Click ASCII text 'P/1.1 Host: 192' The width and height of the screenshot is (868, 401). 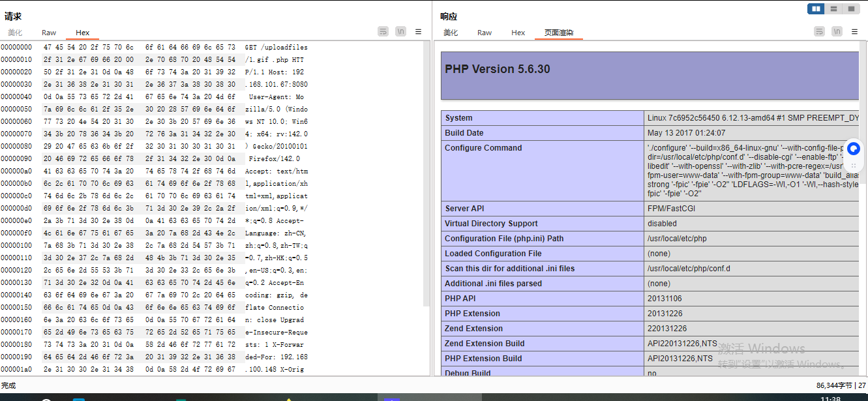click(275, 72)
